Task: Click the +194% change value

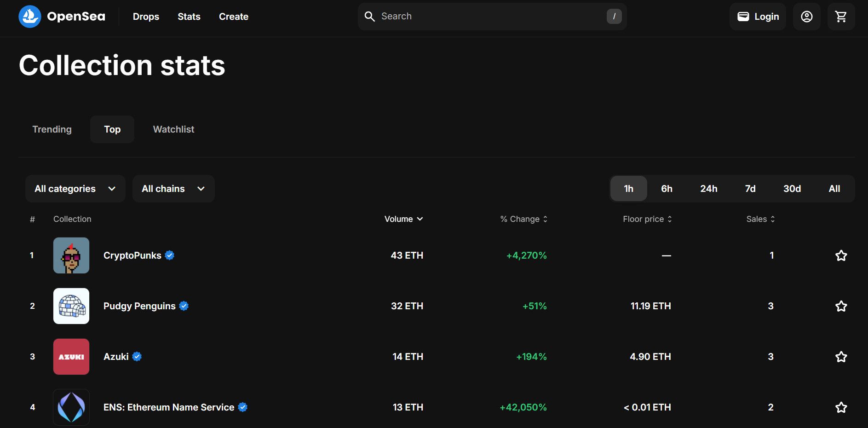Action: [531, 357]
